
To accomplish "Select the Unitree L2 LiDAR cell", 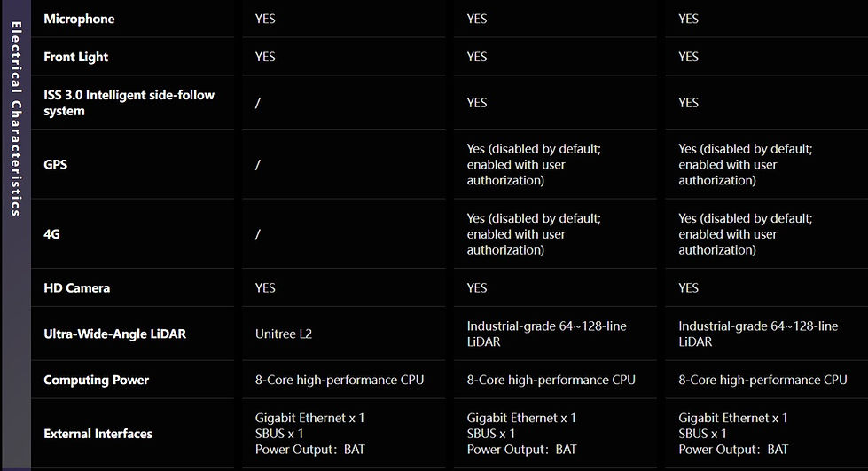I will pyautogui.click(x=284, y=334).
